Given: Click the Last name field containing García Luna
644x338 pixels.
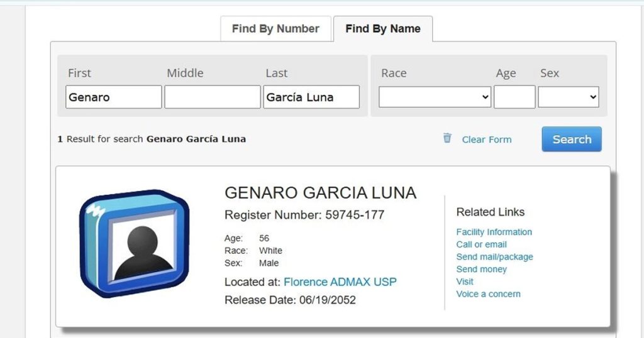Looking at the screenshot, I should [x=311, y=97].
